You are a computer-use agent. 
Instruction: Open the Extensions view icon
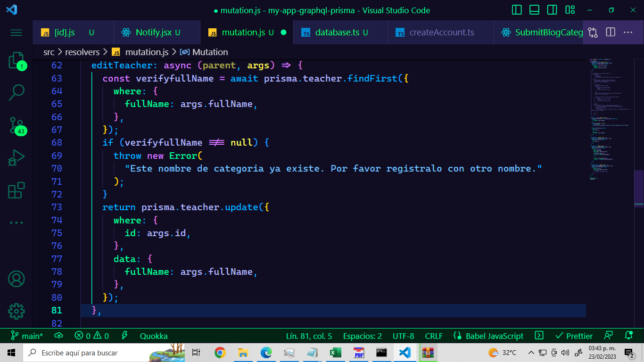pos(17,190)
